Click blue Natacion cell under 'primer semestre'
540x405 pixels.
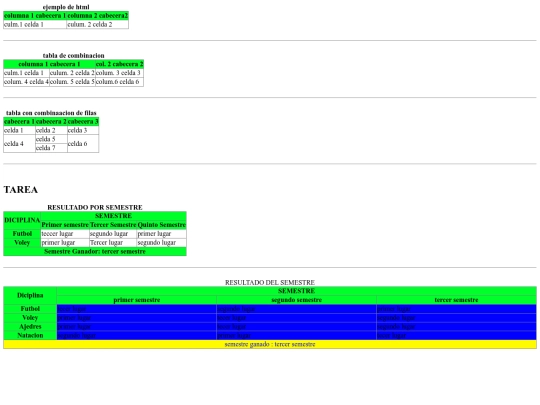[137, 335]
